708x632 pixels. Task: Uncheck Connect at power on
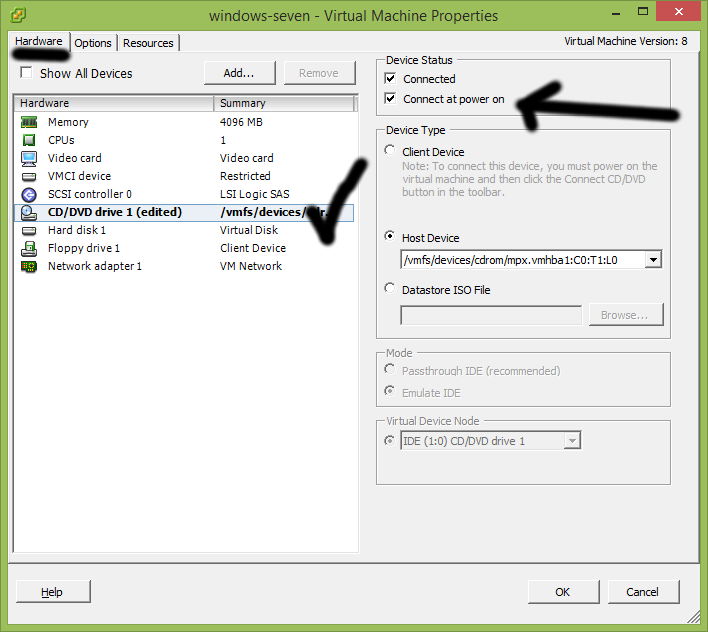(390, 98)
